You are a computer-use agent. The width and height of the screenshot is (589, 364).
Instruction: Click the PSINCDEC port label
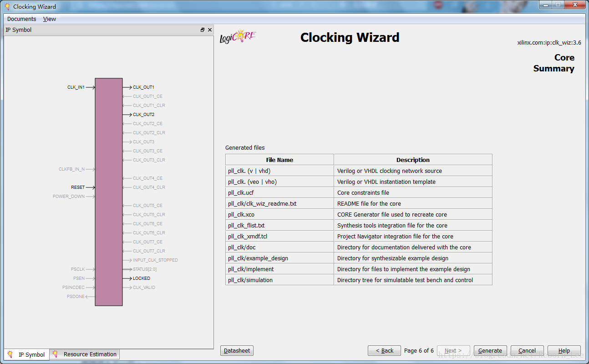click(74, 287)
